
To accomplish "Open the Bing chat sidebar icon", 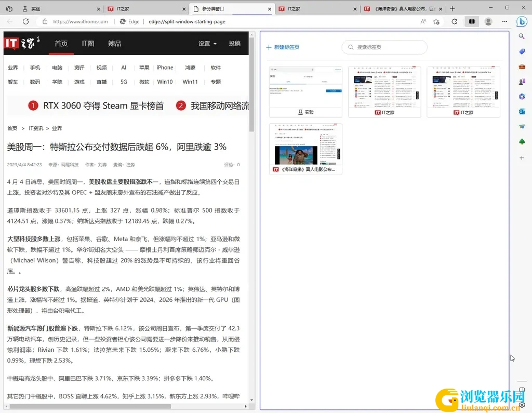I will pos(522,21).
